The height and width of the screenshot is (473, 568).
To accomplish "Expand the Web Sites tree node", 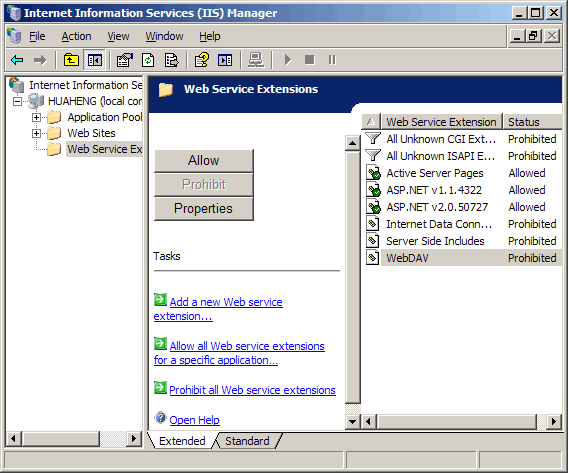I will tap(36, 133).
